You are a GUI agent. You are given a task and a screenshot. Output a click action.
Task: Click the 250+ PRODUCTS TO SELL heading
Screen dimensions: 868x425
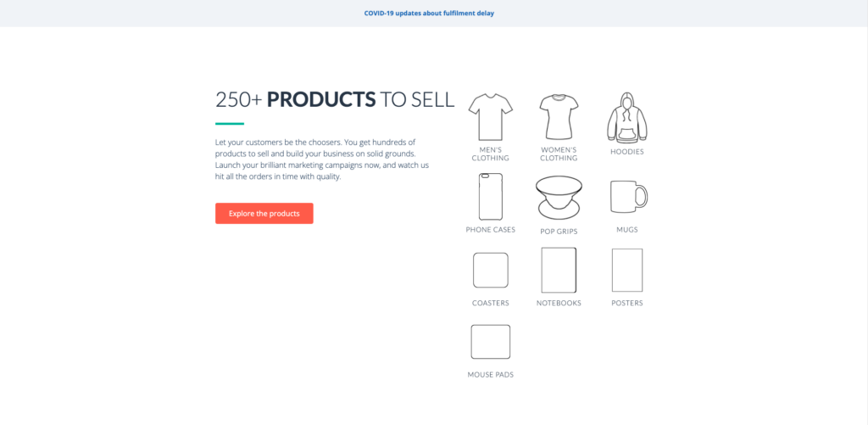pyautogui.click(x=335, y=100)
